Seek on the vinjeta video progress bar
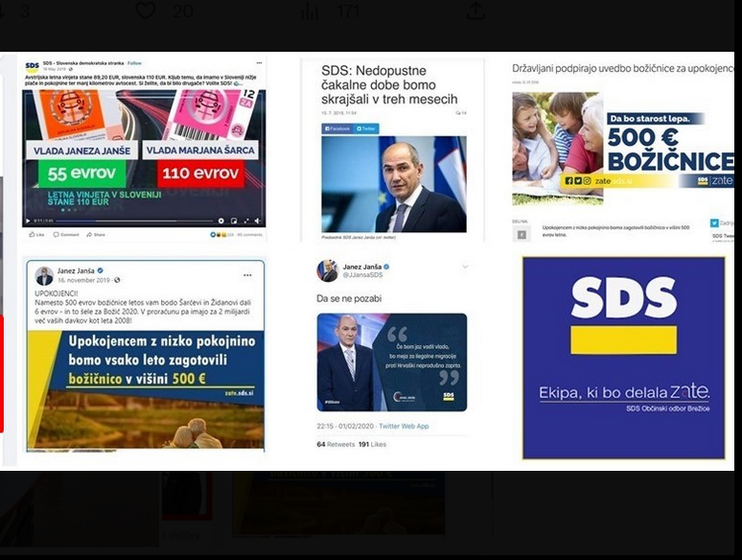Image resolution: width=742 pixels, height=560 pixels. pyautogui.click(x=134, y=222)
